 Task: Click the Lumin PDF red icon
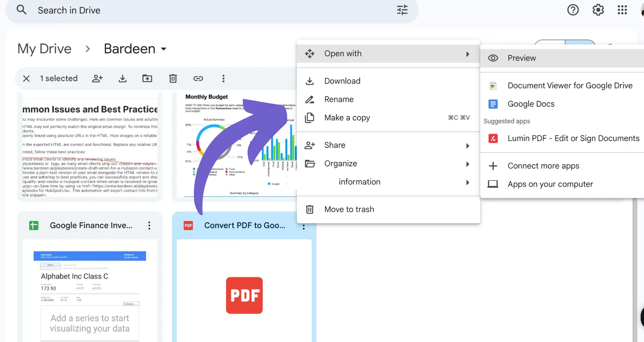[x=493, y=138]
